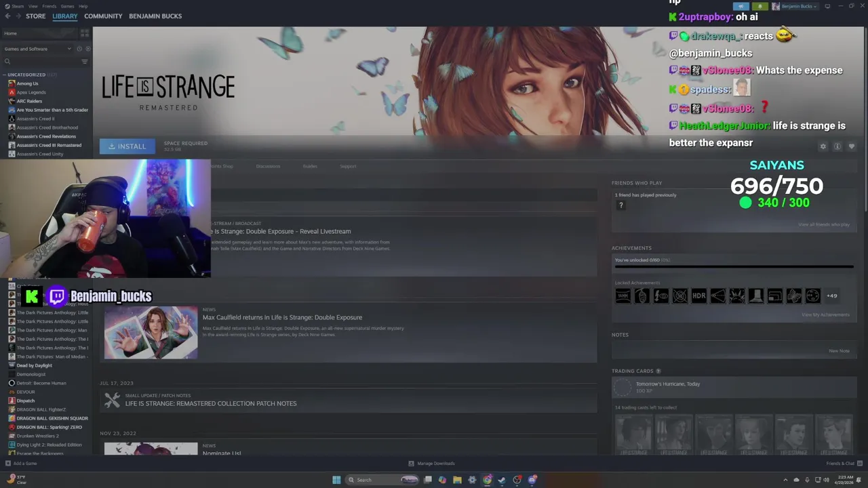The image size is (868, 488).
Task: Open Windows Start menu
Action: 336,480
